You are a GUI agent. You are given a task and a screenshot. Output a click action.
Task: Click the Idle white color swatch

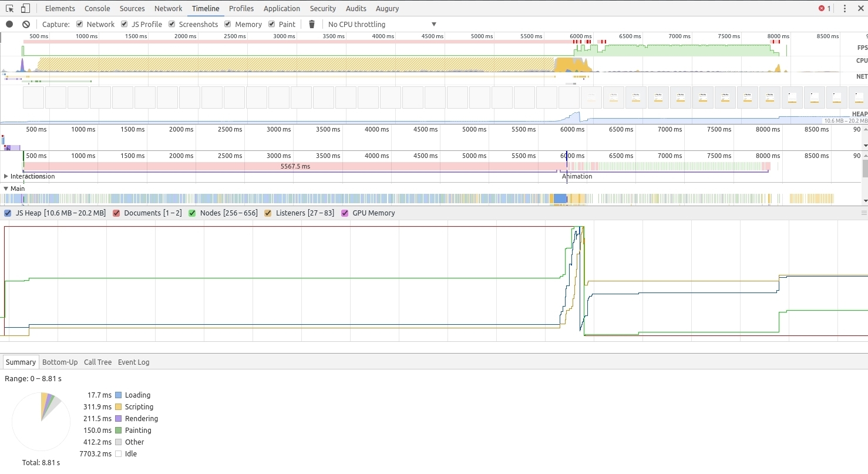(x=118, y=454)
